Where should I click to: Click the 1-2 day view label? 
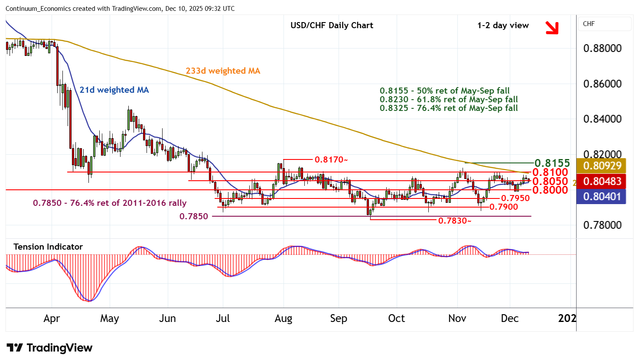coord(503,25)
